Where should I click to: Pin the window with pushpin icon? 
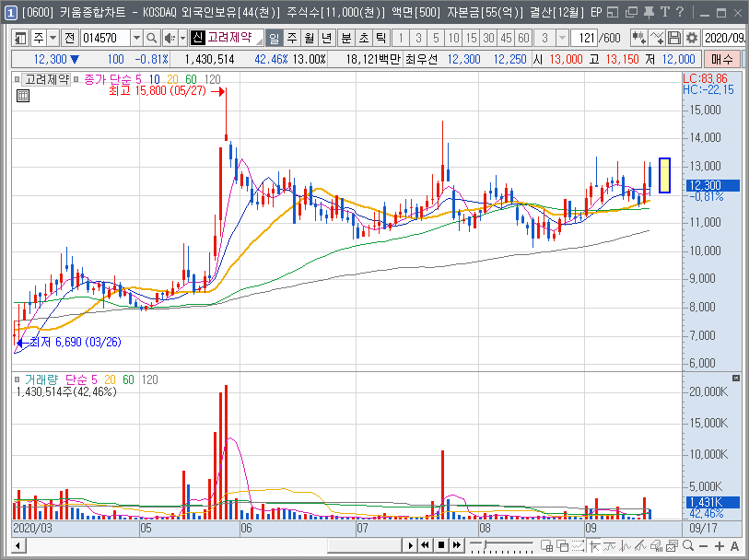(649, 12)
